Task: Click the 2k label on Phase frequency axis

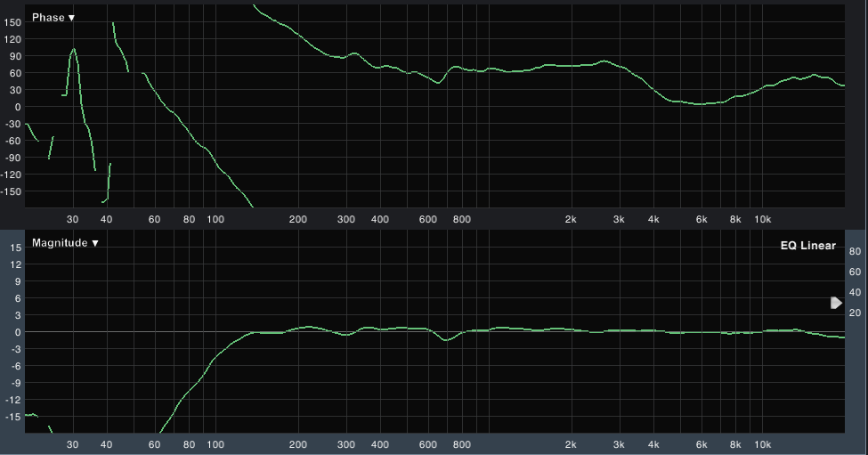Action: click(571, 219)
